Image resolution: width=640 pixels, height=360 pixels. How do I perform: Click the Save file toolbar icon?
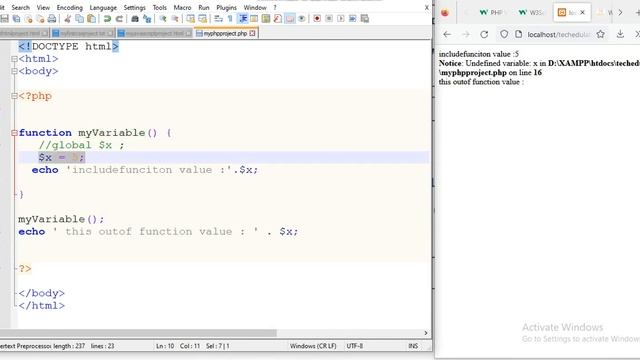(x=4, y=19)
